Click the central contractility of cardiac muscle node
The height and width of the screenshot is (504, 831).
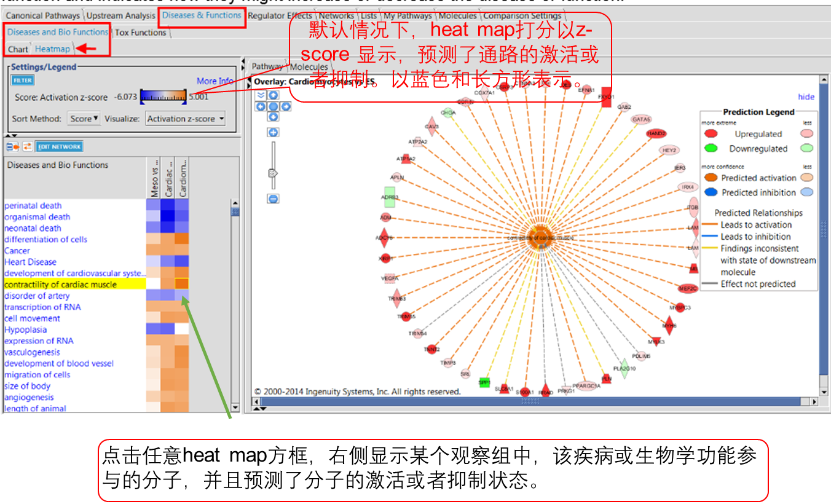542,237
